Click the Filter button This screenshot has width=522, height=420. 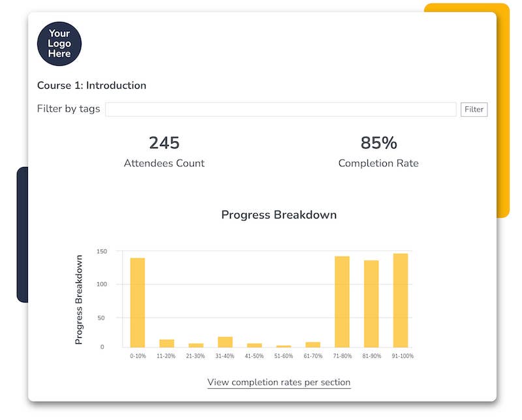pyautogui.click(x=474, y=110)
